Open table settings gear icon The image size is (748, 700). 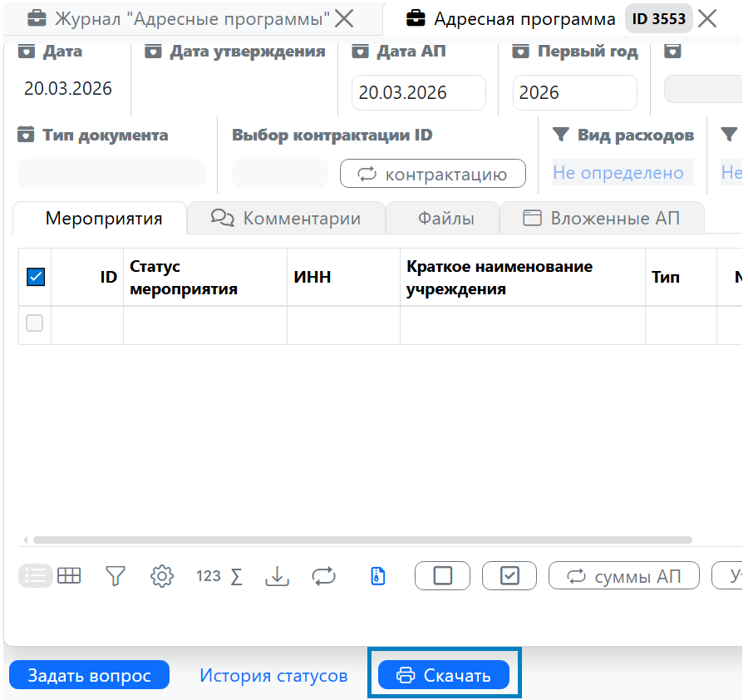coord(161,575)
